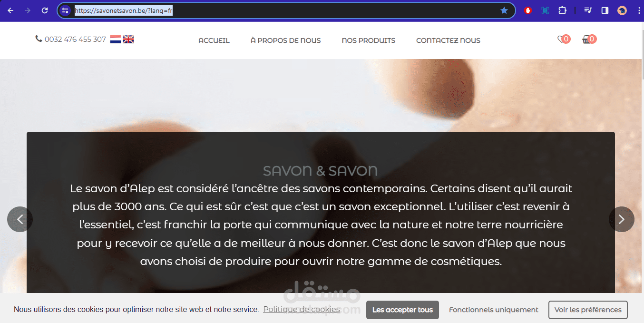Click Les accepter tous cookie button

pos(402,310)
